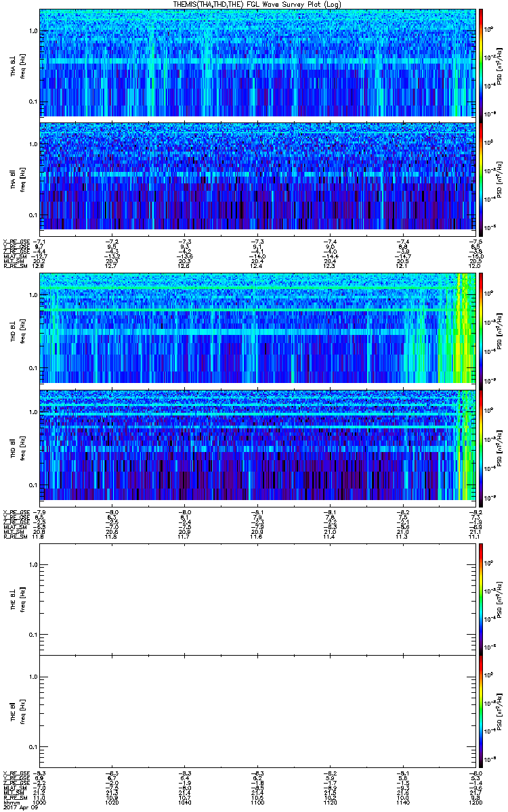Click the R_RE_SM row label under THE panels
The width and height of the screenshot is (508, 812).
coord(16,798)
